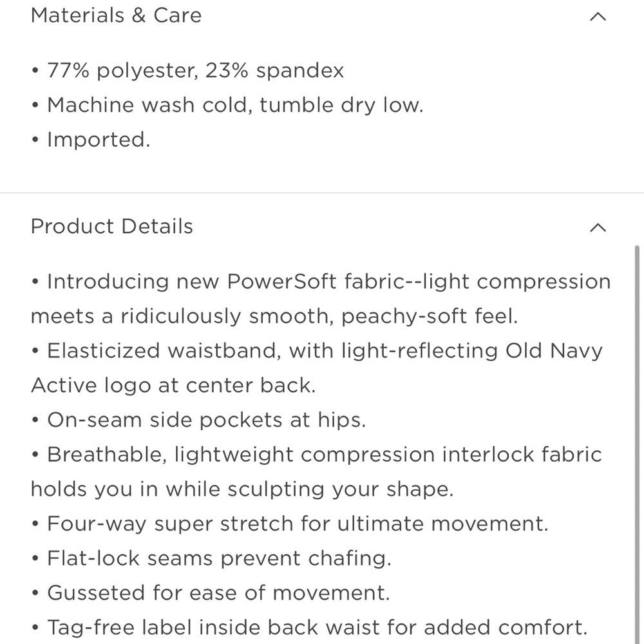Click the Flat-lock seams prevent chafing line
The width and height of the screenshot is (644, 644).
[219, 558]
